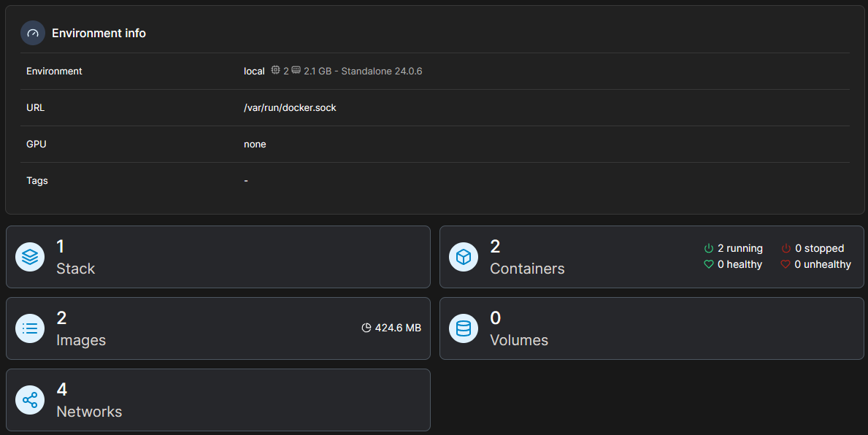This screenshot has width=868, height=435.
Task: Click the /var/run/docker.sock URL value
Action: pyautogui.click(x=290, y=107)
